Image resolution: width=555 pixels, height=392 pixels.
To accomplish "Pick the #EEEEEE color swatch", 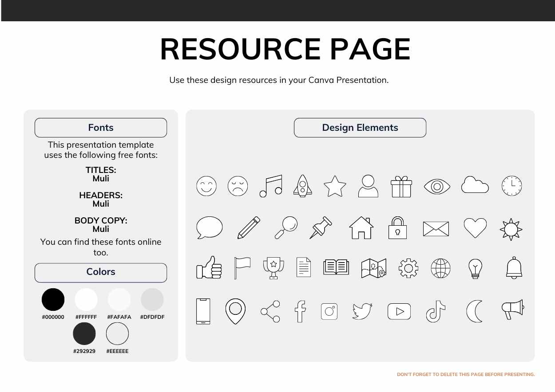I will 117,333.
